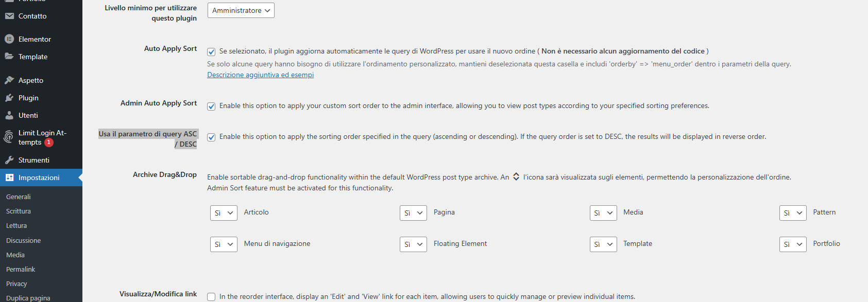Enable the Visualizza/Modifica link checkbox

point(211,297)
